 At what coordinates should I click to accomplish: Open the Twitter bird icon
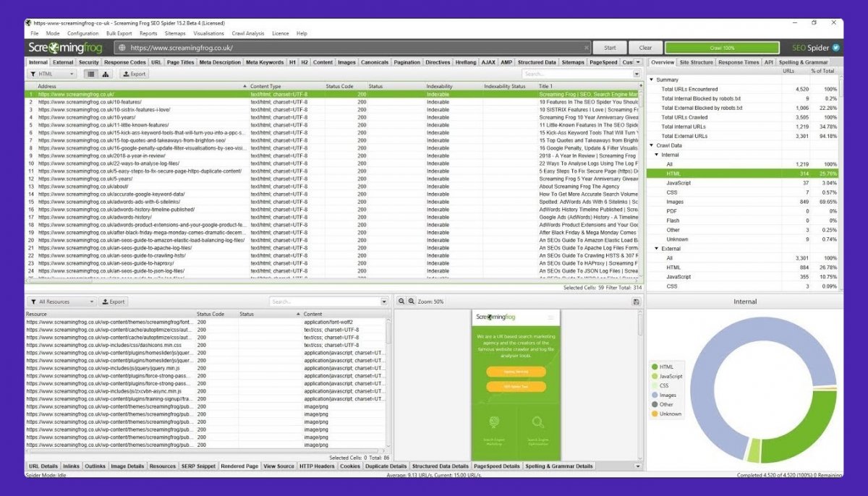coord(836,48)
